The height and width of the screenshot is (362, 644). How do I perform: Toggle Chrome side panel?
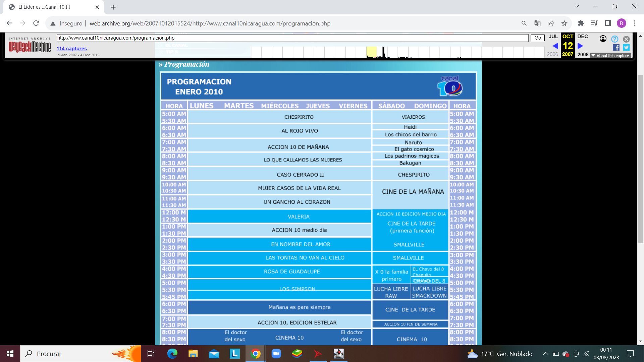[x=608, y=23]
